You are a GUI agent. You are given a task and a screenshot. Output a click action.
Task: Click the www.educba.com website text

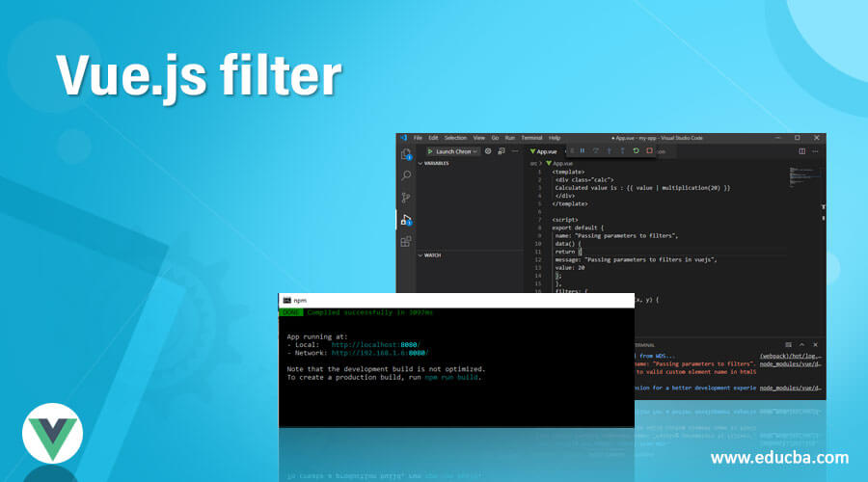779,458
